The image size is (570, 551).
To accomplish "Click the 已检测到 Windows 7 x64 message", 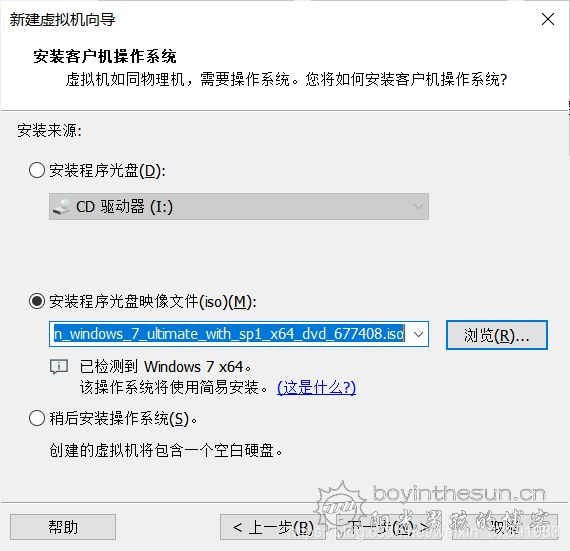I will click(x=165, y=367).
